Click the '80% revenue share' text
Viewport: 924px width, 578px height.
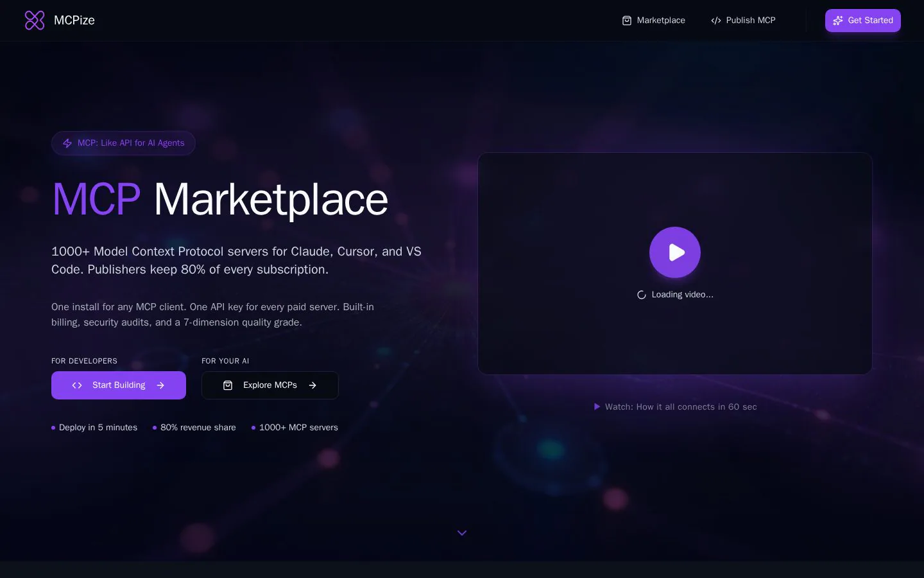pyautogui.click(x=198, y=428)
